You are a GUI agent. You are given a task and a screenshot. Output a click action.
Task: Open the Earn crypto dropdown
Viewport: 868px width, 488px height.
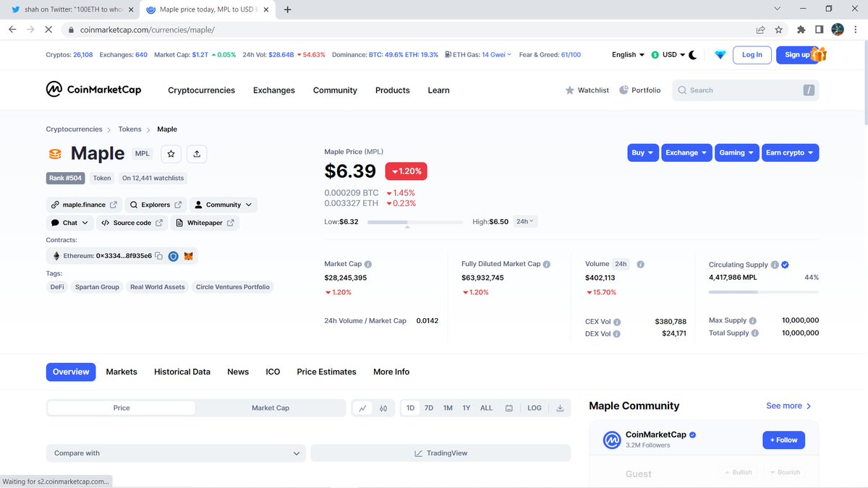pos(790,153)
